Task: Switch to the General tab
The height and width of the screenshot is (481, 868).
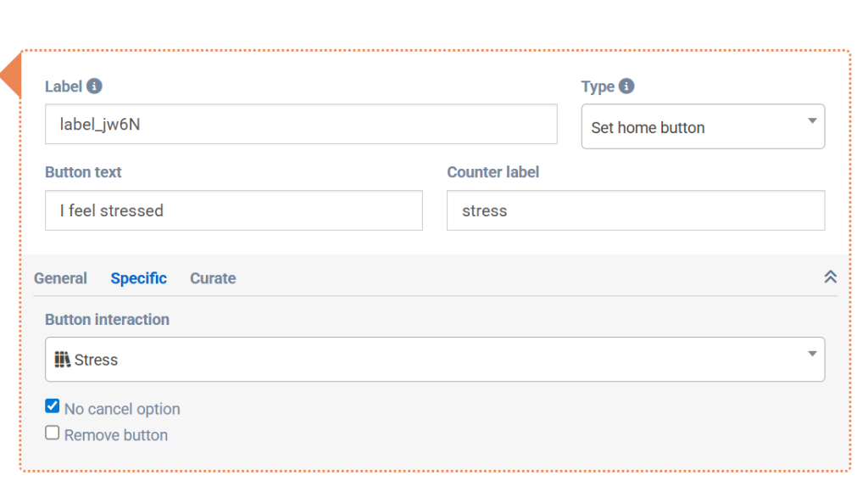Action: 60,278
